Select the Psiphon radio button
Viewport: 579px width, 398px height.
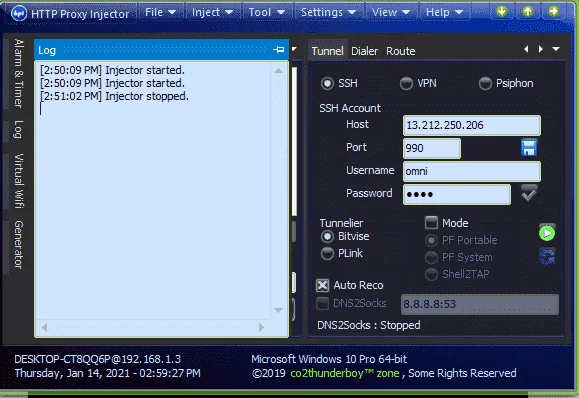coord(485,83)
